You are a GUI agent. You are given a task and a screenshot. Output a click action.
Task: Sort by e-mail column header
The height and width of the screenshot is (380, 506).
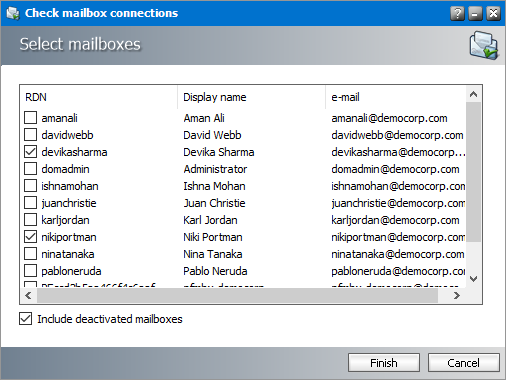(x=396, y=97)
